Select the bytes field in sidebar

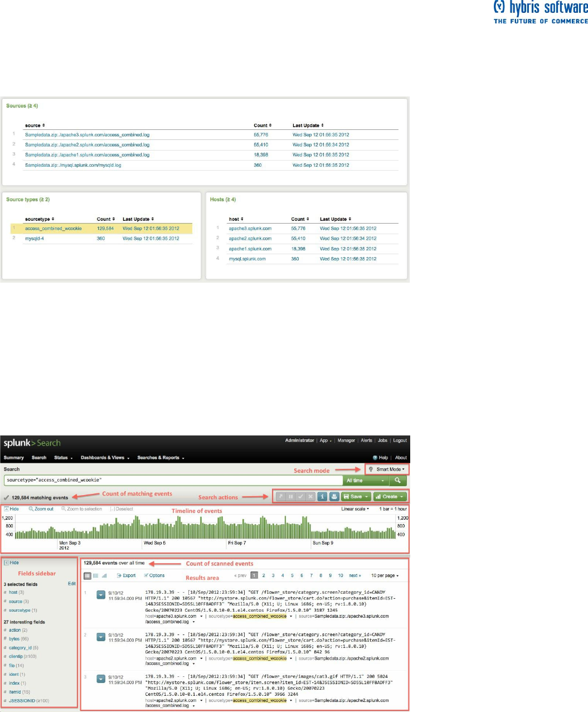tap(14, 639)
